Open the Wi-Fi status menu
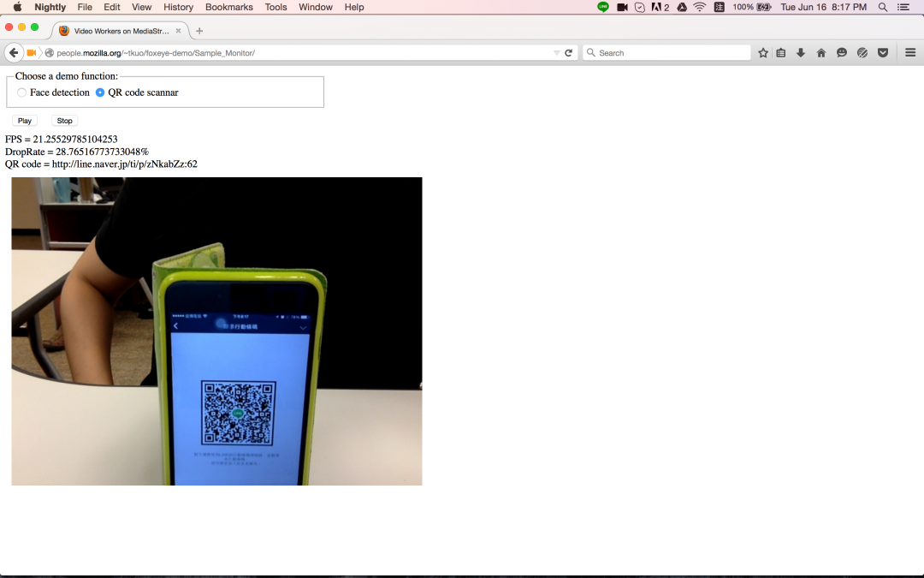The height and width of the screenshot is (578, 924). point(700,7)
